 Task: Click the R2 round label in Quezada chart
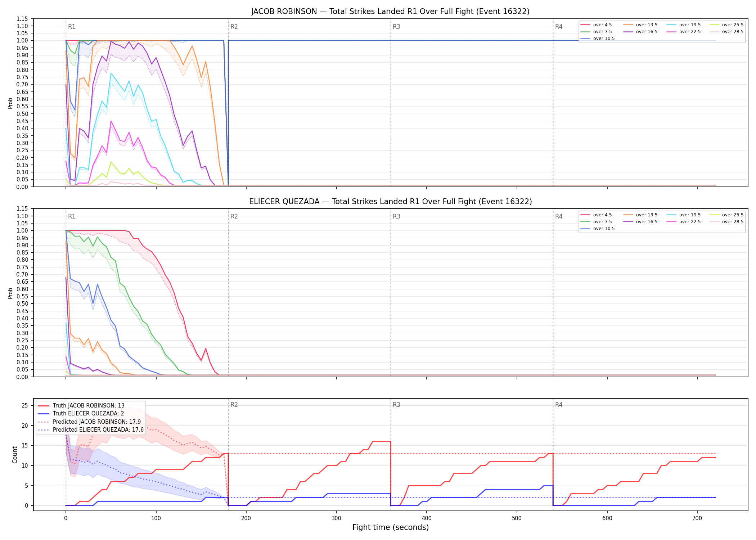[x=234, y=216]
